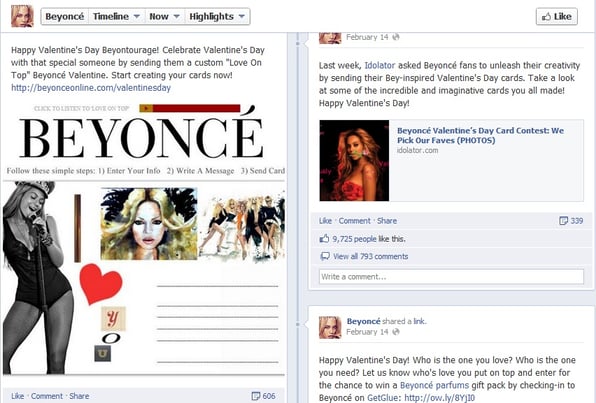View the 9,725 people who like this

pos(354,239)
